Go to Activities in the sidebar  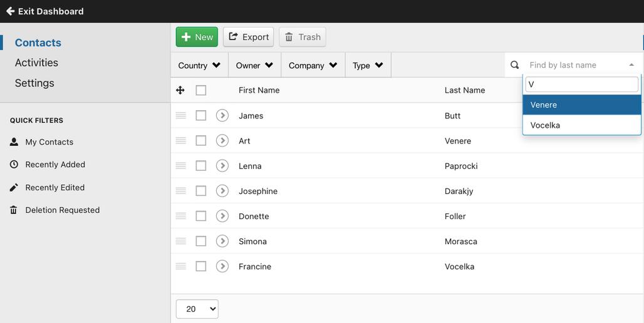[36, 63]
